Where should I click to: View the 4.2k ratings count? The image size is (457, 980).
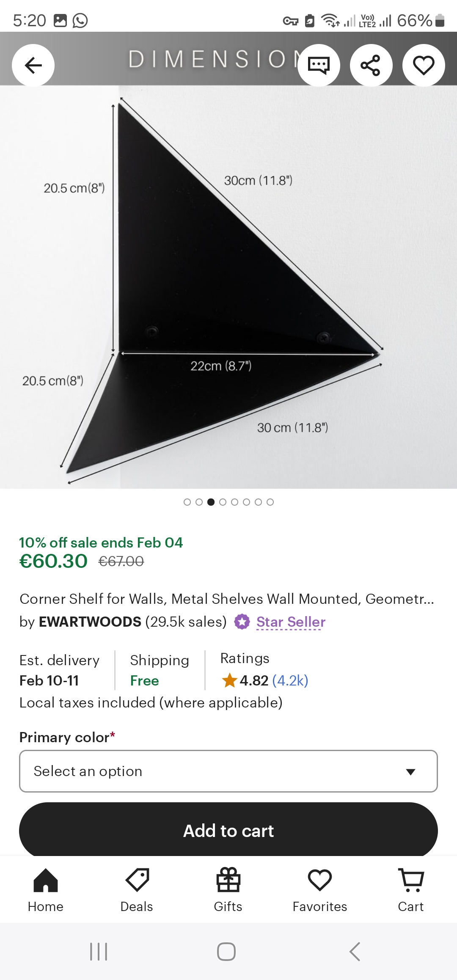290,680
